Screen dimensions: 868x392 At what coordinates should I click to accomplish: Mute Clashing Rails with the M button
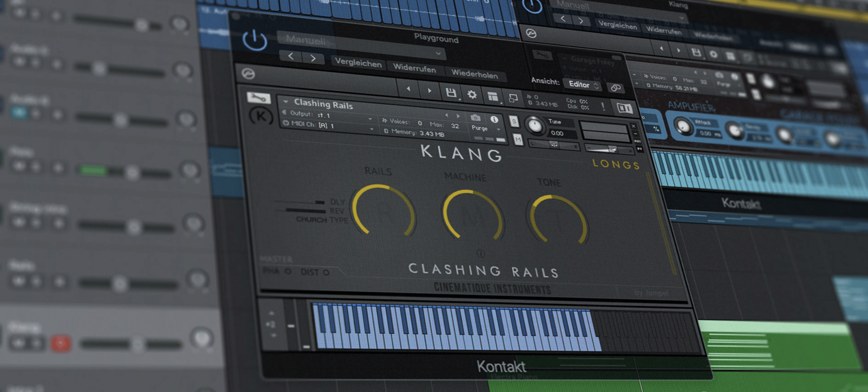(518, 139)
